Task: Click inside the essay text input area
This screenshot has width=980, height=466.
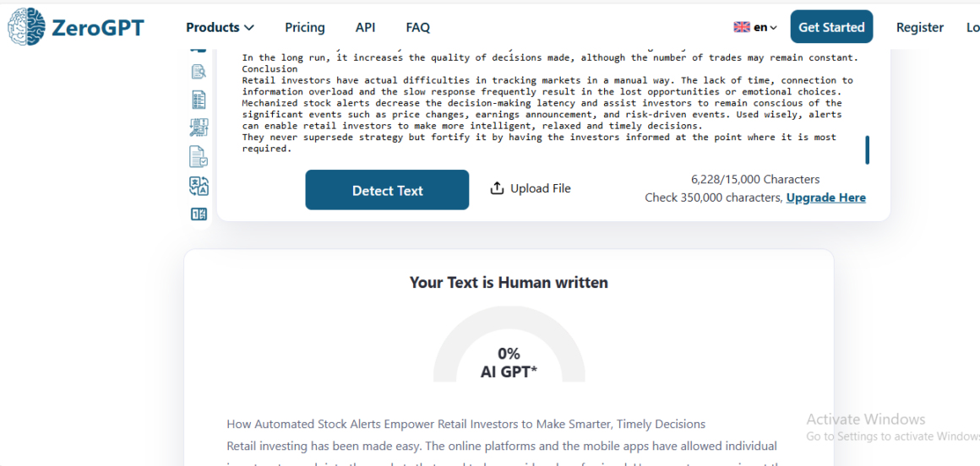Action: tap(541, 101)
